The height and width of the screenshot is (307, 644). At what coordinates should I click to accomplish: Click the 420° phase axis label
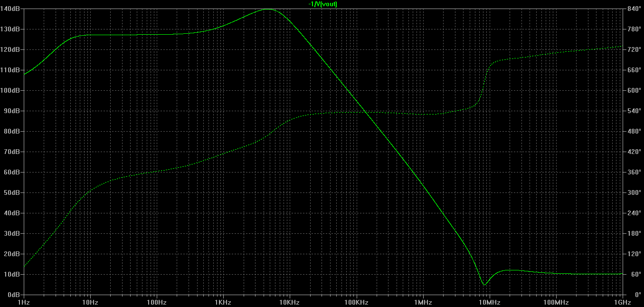(634, 152)
